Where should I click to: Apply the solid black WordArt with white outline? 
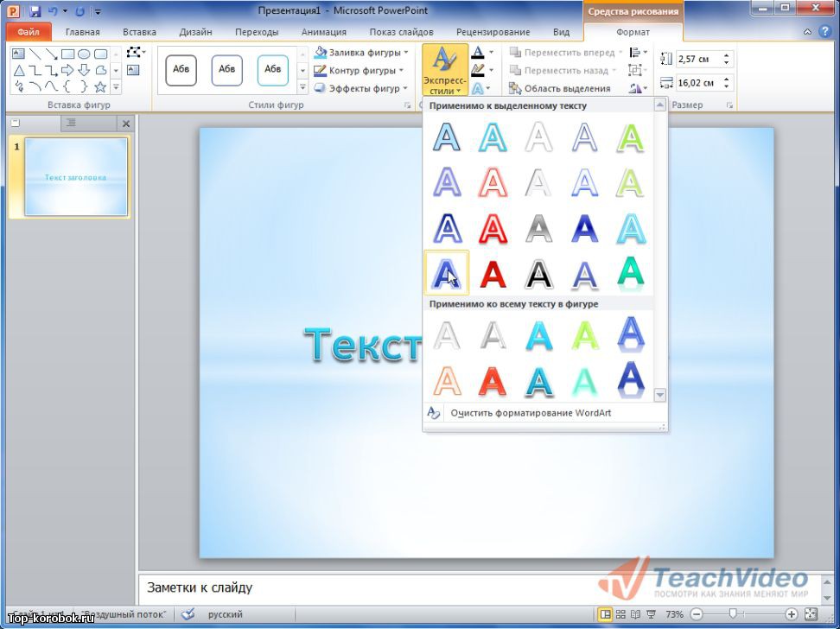coord(538,274)
